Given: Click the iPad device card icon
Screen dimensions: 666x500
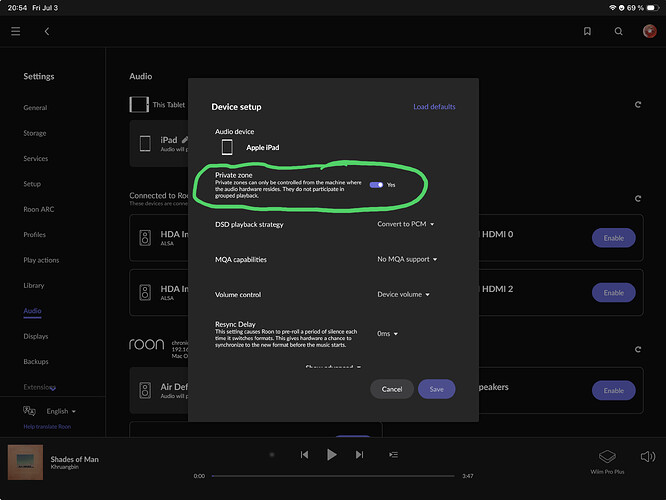Looking at the screenshot, I should [145, 144].
